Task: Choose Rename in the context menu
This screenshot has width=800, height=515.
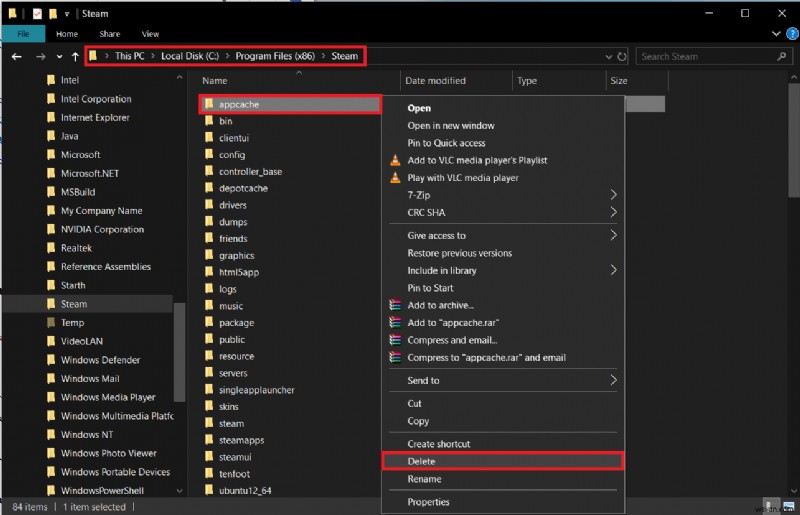Action: [503, 479]
